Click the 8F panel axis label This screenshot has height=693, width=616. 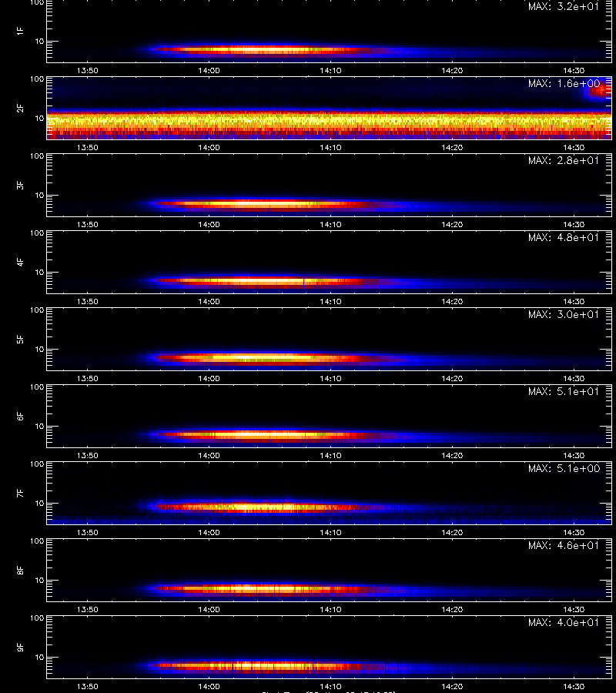[x=20, y=570]
